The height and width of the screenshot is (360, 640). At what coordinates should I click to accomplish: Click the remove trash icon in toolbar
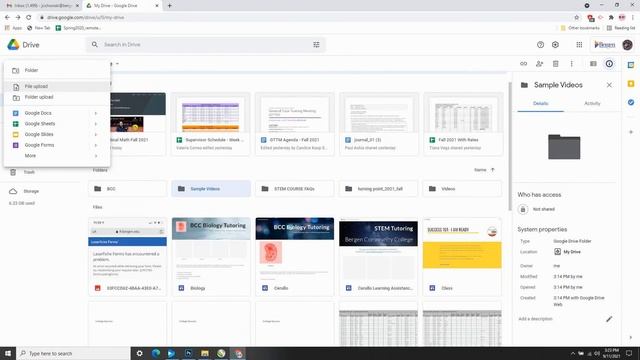pos(556,64)
